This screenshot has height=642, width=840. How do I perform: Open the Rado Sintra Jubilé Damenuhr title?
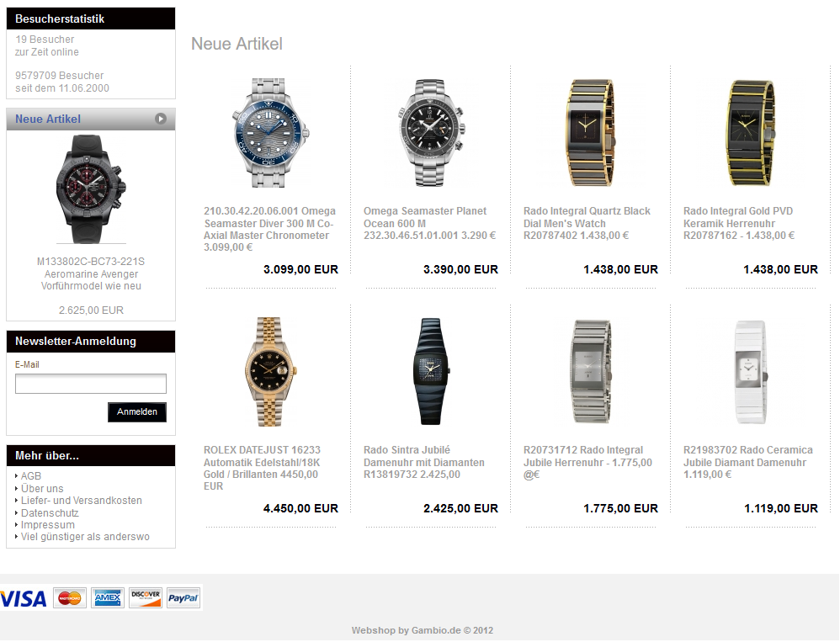click(423, 462)
